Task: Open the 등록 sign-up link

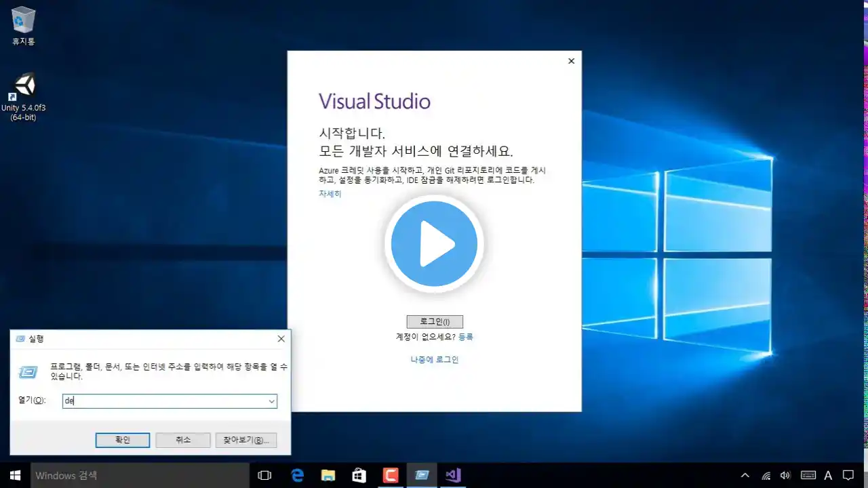Action: pos(466,337)
